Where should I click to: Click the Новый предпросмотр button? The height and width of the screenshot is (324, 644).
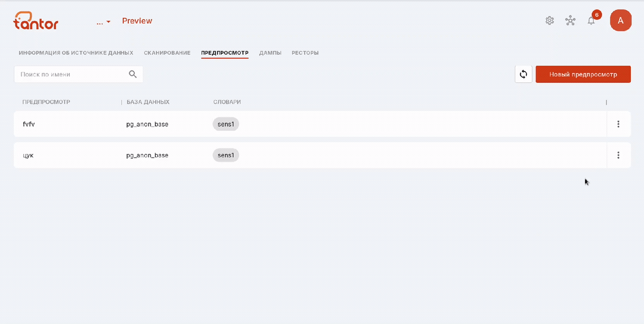point(583,75)
